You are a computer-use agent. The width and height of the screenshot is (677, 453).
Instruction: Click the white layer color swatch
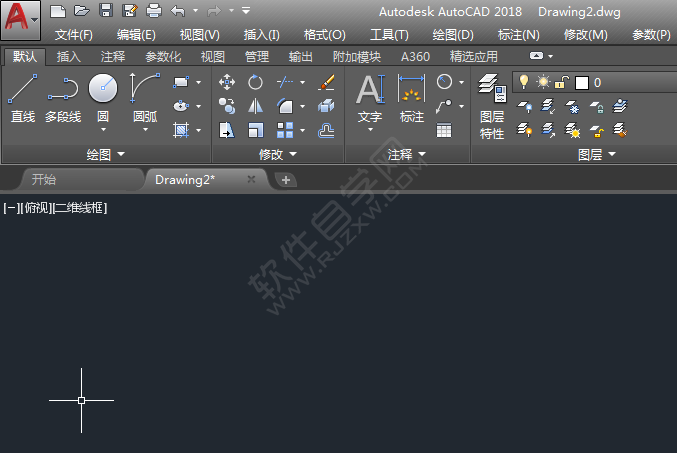tap(582, 82)
